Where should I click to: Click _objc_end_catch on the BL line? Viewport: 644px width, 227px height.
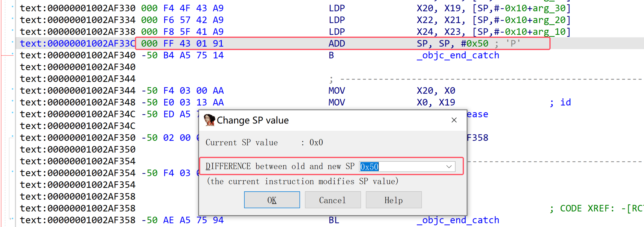point(457,220)
